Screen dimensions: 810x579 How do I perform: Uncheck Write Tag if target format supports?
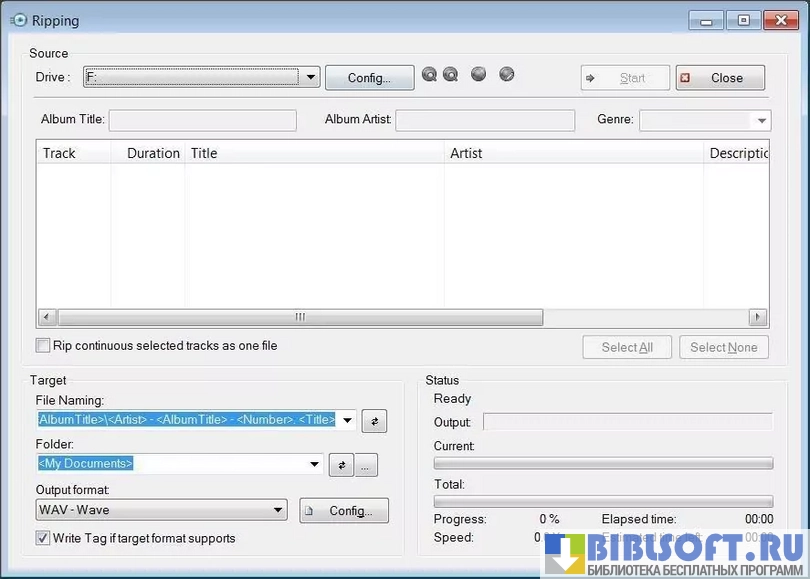coord(43,538)
